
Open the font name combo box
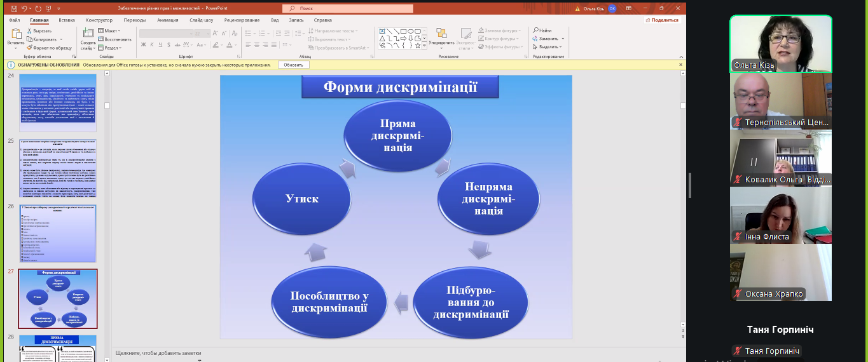166,33
